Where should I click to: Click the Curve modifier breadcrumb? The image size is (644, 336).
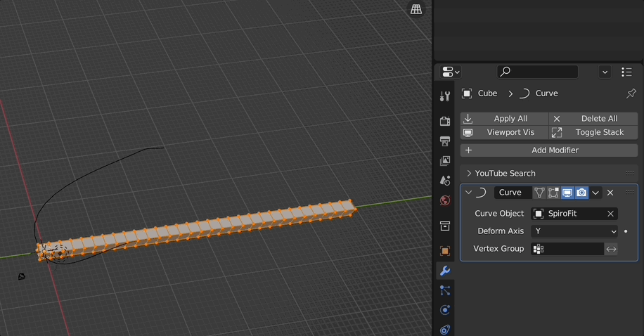point(539,93)
